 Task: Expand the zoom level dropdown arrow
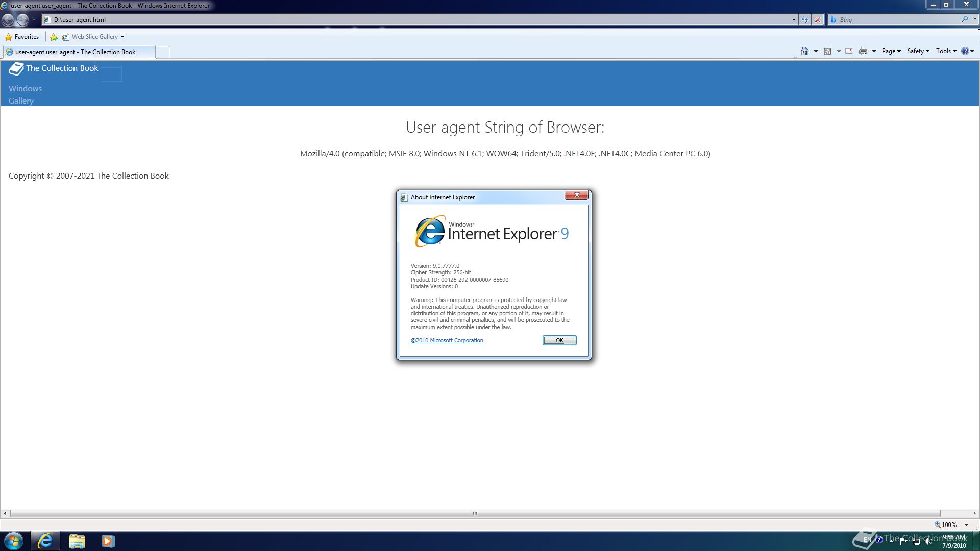coord(966,524)
